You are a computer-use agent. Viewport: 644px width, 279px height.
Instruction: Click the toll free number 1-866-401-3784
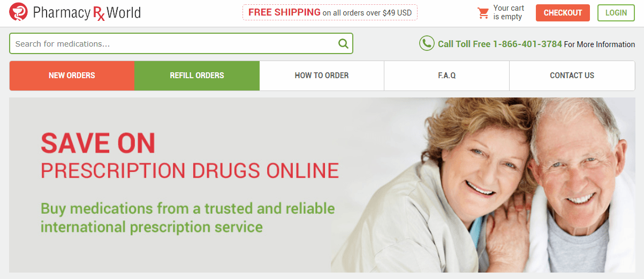click(x=527, y=44)
